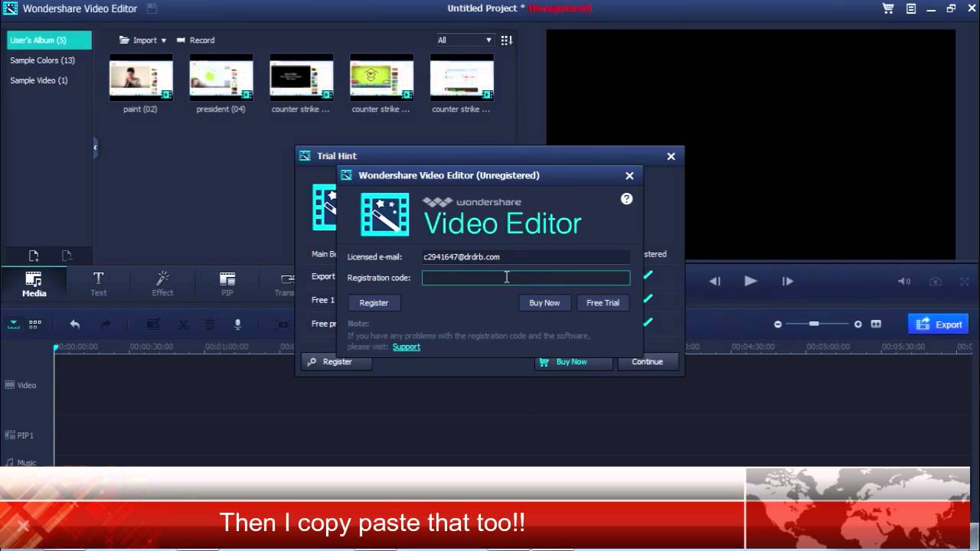The height and width of the screenshot is (551, 980).
Task: Switch to the Media tab
Action: pyautogui.click(x=34, y=283)
